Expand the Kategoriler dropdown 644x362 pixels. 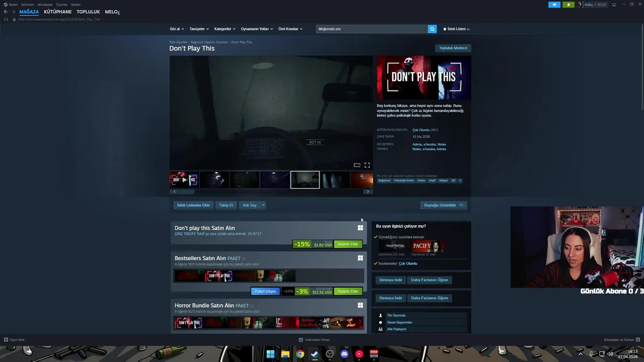point(225,29)
